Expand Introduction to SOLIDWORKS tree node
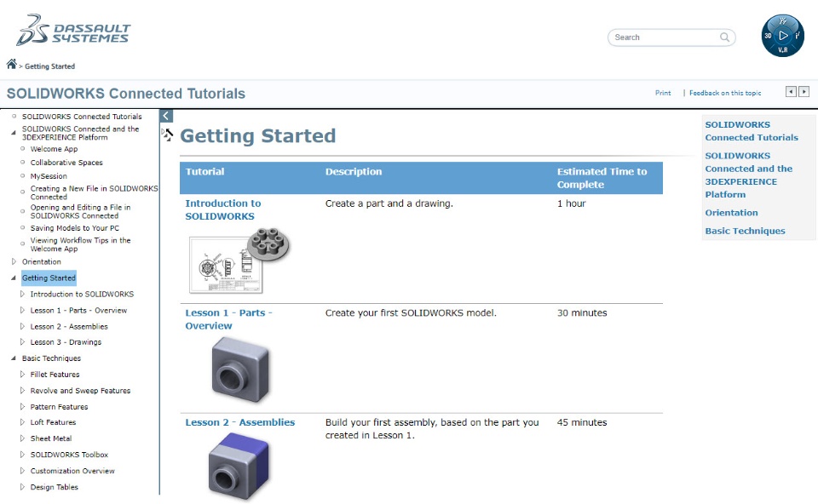 (22, 294)
